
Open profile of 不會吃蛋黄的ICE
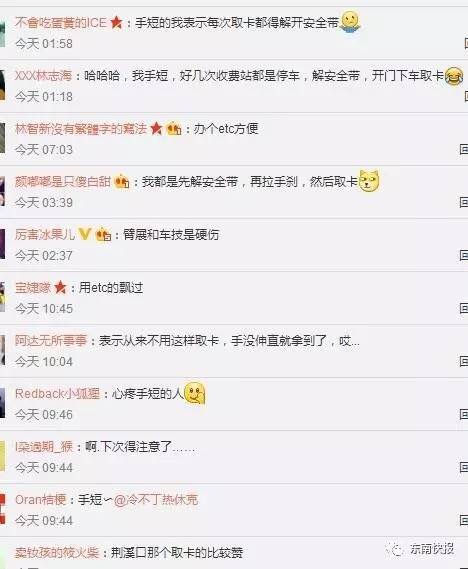pyautogui.click(x=61, y=23)
